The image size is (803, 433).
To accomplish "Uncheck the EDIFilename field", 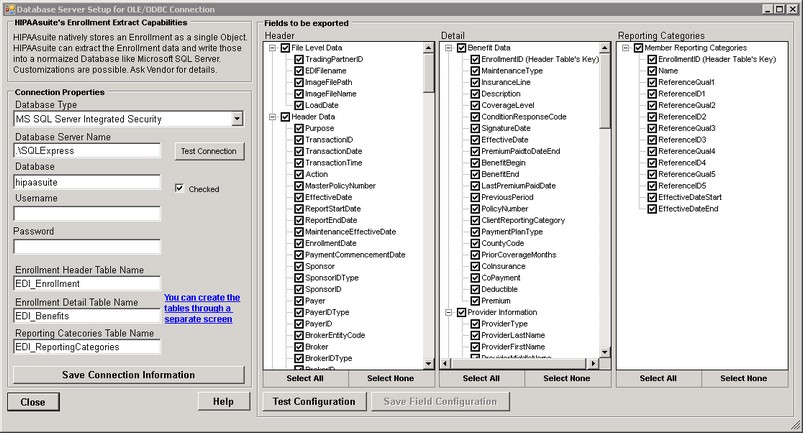I will click(299, 71).
